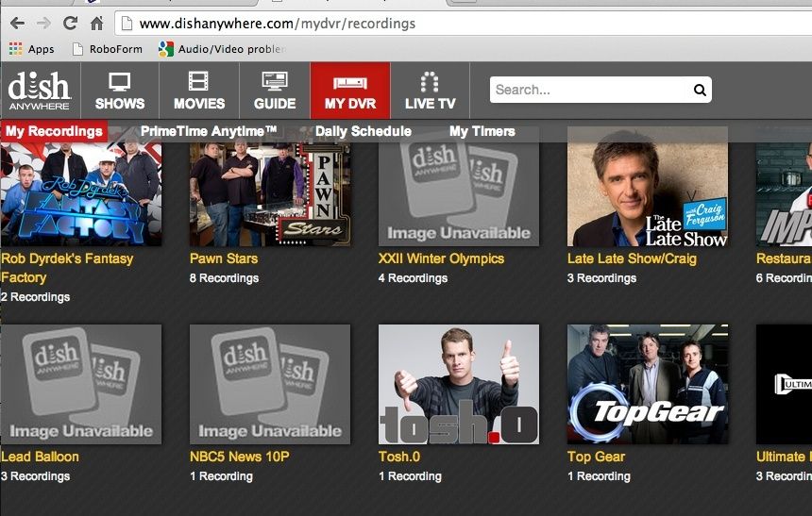
Task: Open Tosh.0 thumbnail image
Action: click(459, 384)
